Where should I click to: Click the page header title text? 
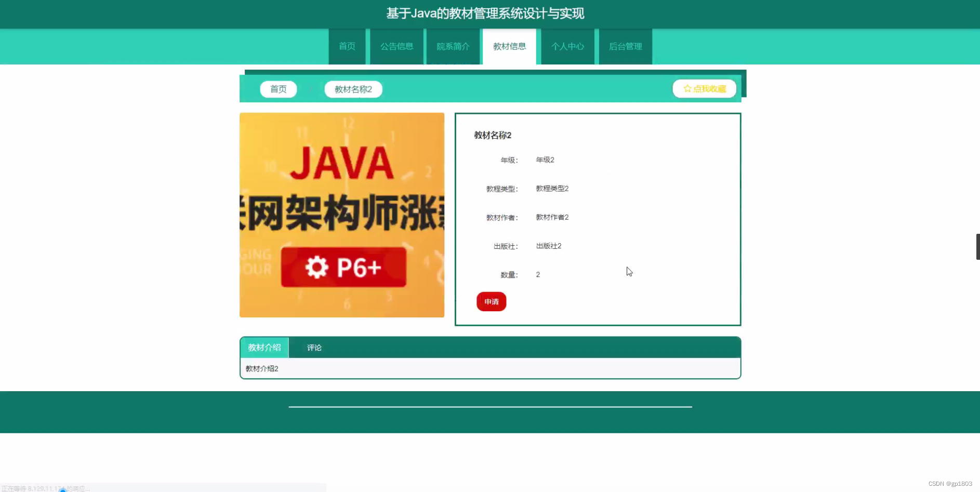(x=484, y=14)
